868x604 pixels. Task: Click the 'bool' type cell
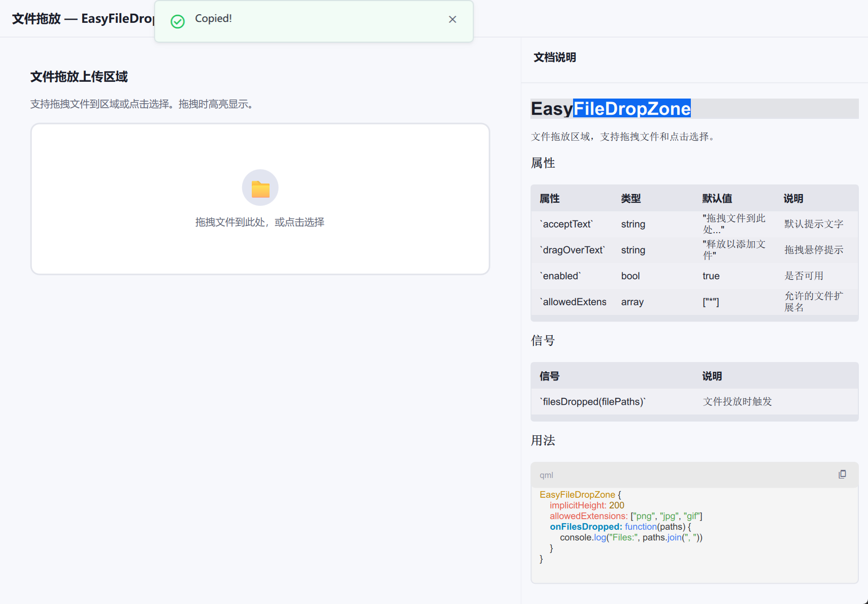[630, 276]
